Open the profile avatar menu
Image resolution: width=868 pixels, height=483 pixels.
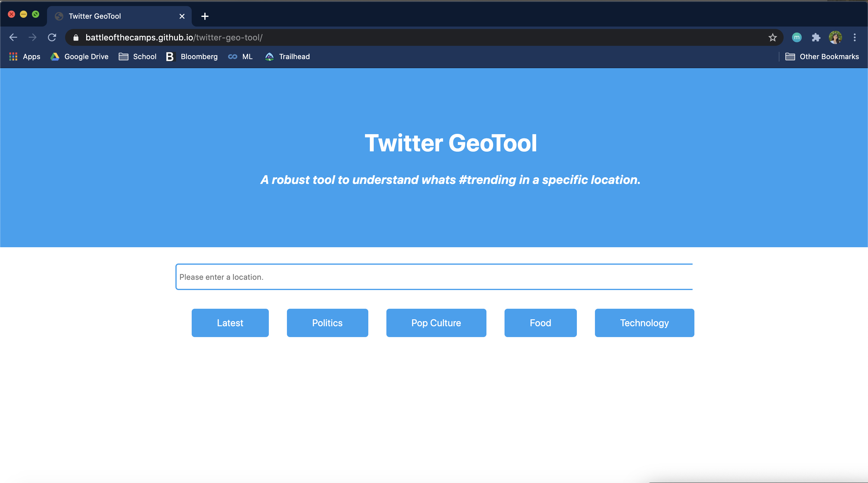point(835,37)
